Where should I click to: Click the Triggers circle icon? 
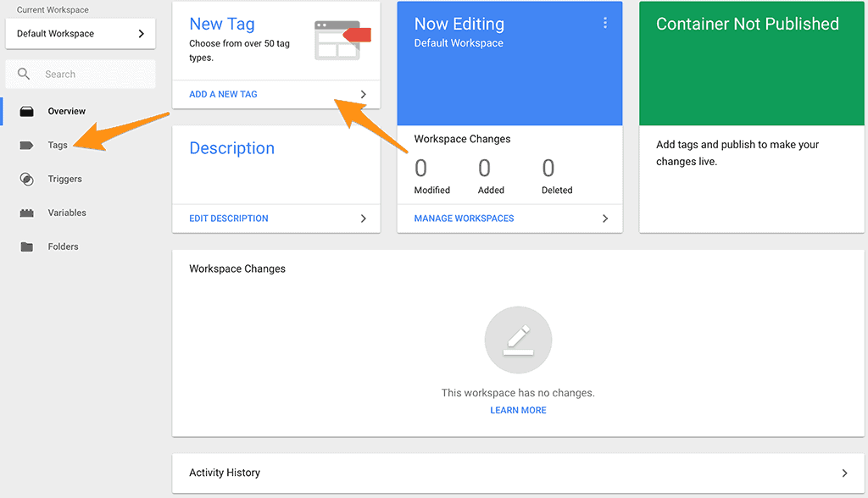(x=26, y=179)
